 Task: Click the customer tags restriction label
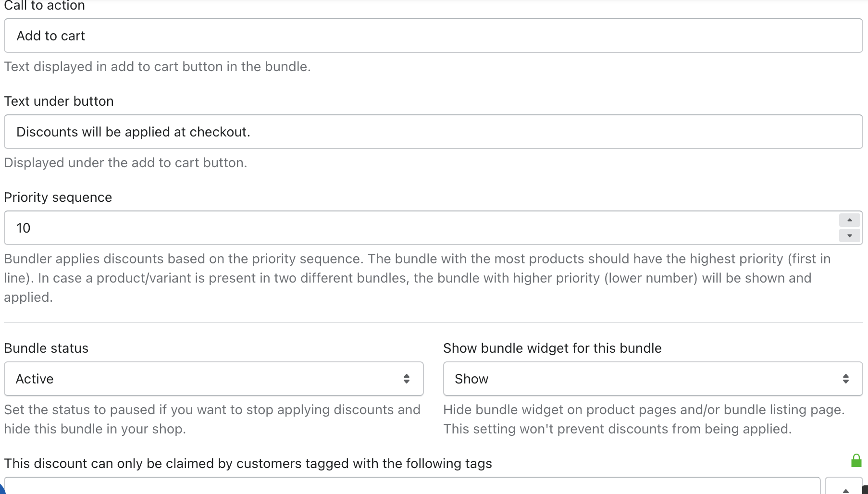[248, 464]
